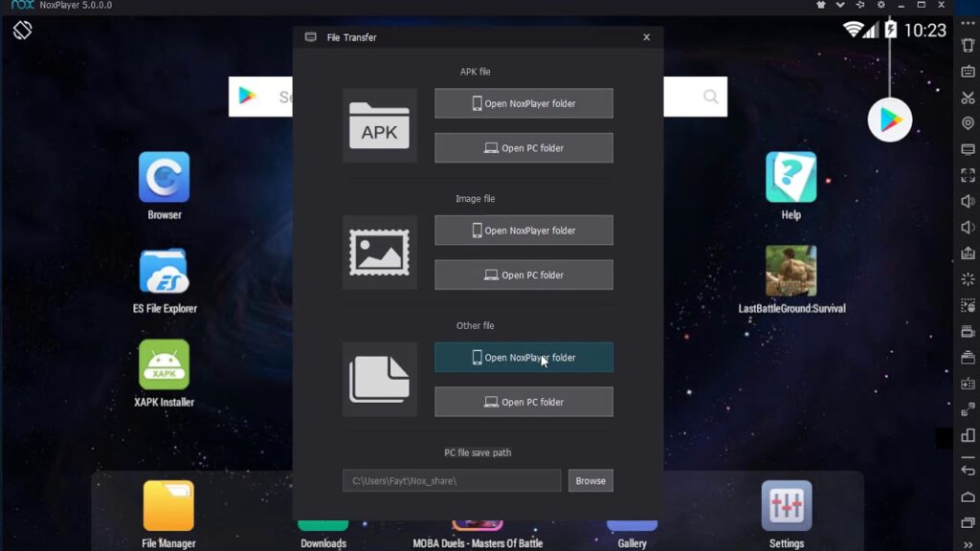Click the APK folder icon
The width and height of the screenshot is (980, 551).
(379, 125)
